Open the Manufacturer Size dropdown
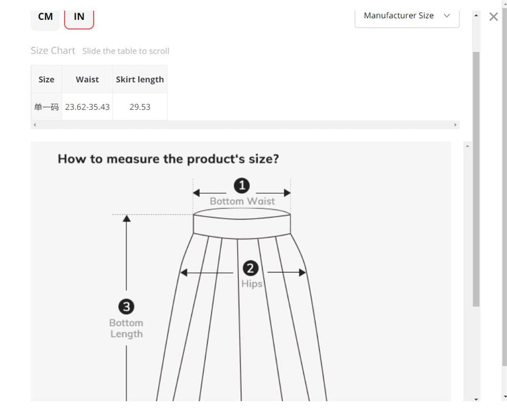Image resolution: width=507 pixels, height=420 pixels. click(407, 18)
